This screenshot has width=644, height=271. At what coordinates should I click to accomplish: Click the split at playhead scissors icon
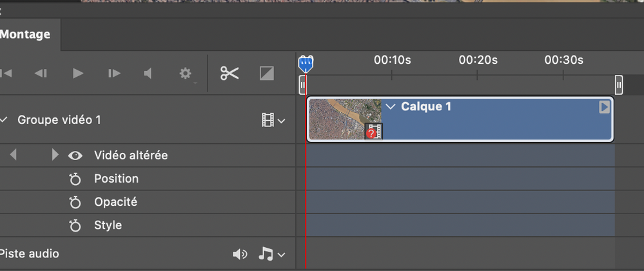[229, 74]
